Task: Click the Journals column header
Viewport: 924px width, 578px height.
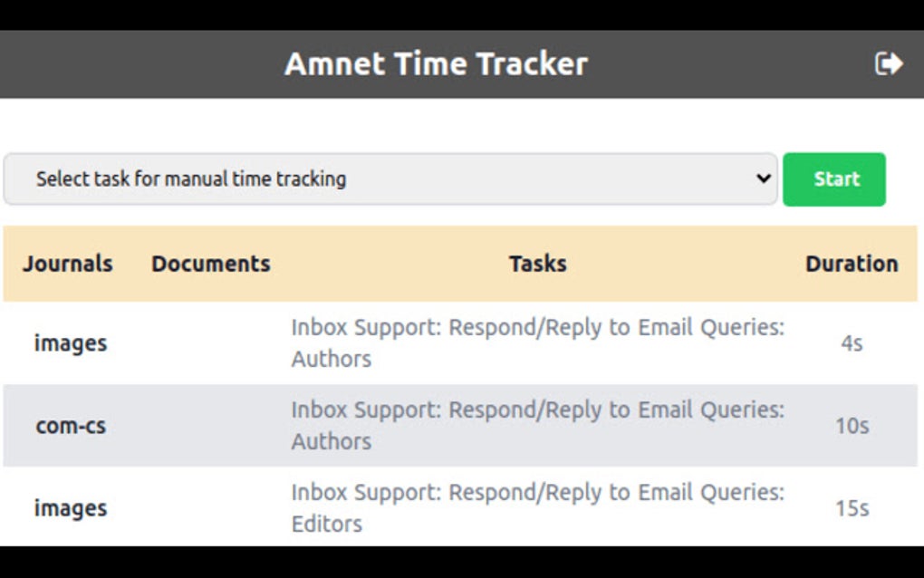Action: (67, 264)
